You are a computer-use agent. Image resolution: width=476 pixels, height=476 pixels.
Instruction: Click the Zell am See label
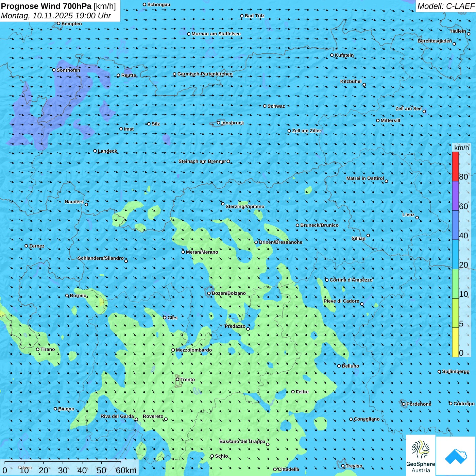tap(408, 108)
